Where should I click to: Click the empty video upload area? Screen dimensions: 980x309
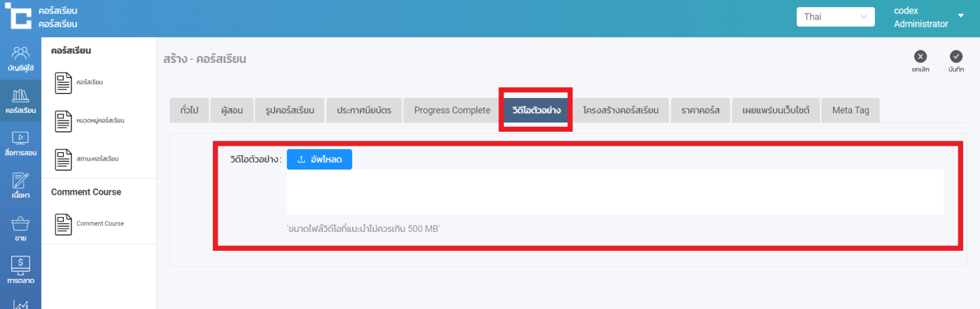pos(615,192)
